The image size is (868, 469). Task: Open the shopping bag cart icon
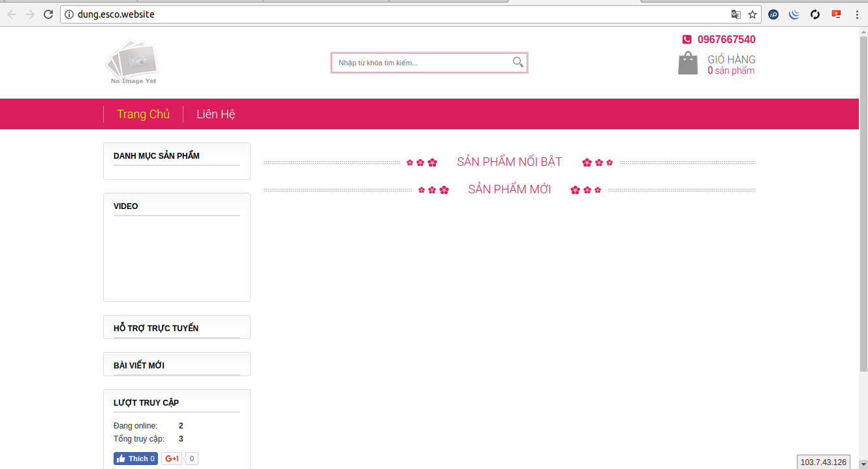pos(688,63)
